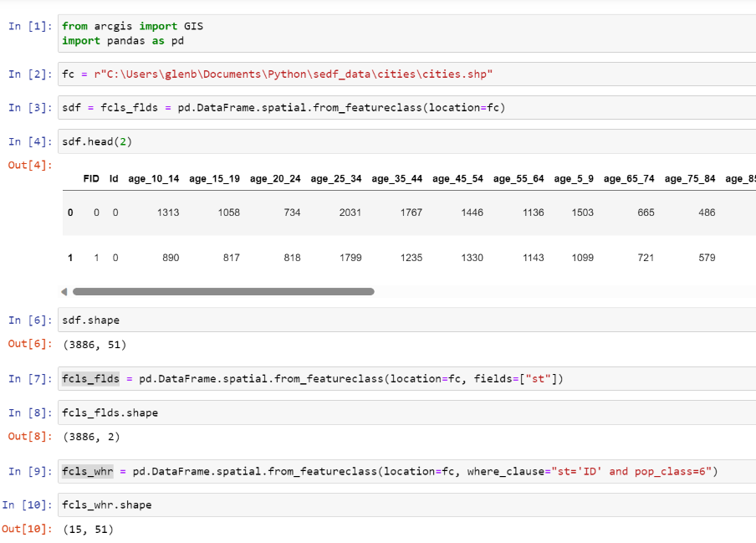
Task: Focus the cell assigning sdf from featureclass
Action: [401, 108]
